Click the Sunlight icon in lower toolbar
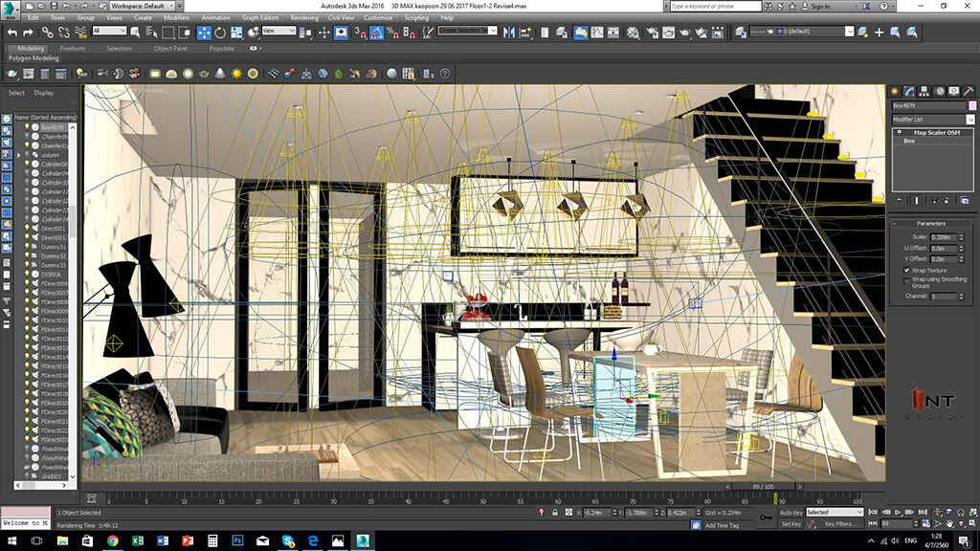 [236, 74]
